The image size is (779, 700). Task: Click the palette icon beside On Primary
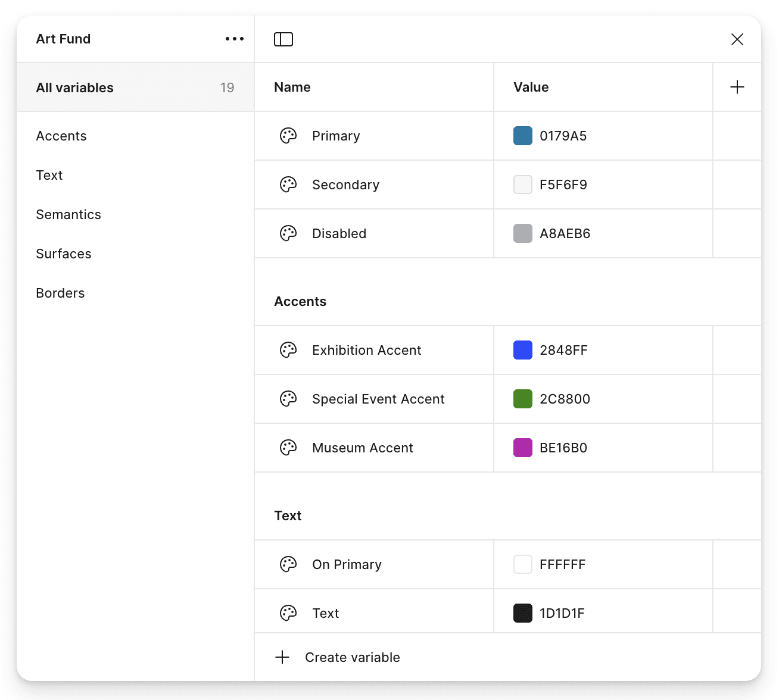click(x=288, y=564)
